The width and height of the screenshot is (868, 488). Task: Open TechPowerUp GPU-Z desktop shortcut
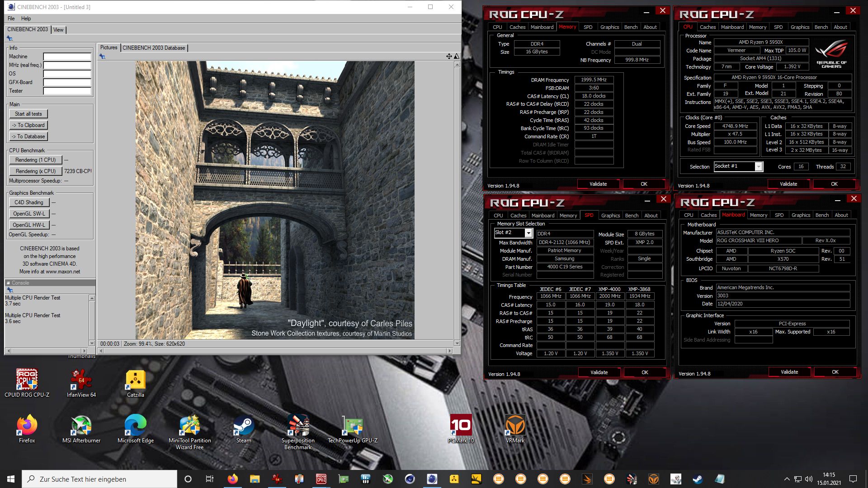click(x=353, y=428)
